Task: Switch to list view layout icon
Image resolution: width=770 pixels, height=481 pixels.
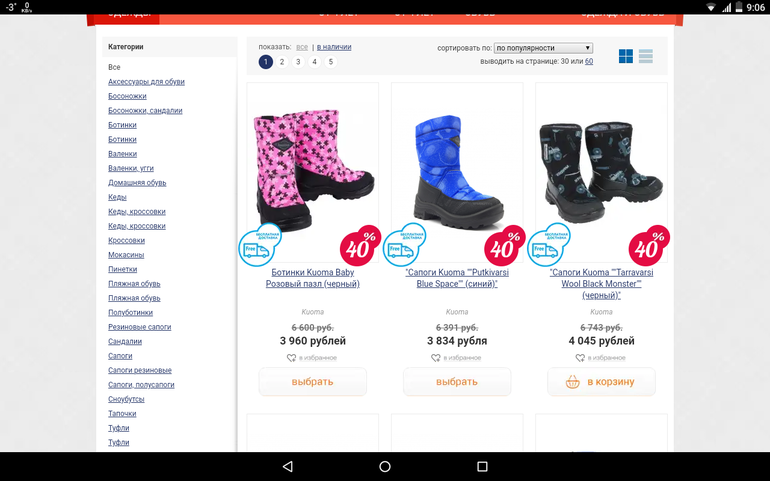Action: (x=646, y=56)
